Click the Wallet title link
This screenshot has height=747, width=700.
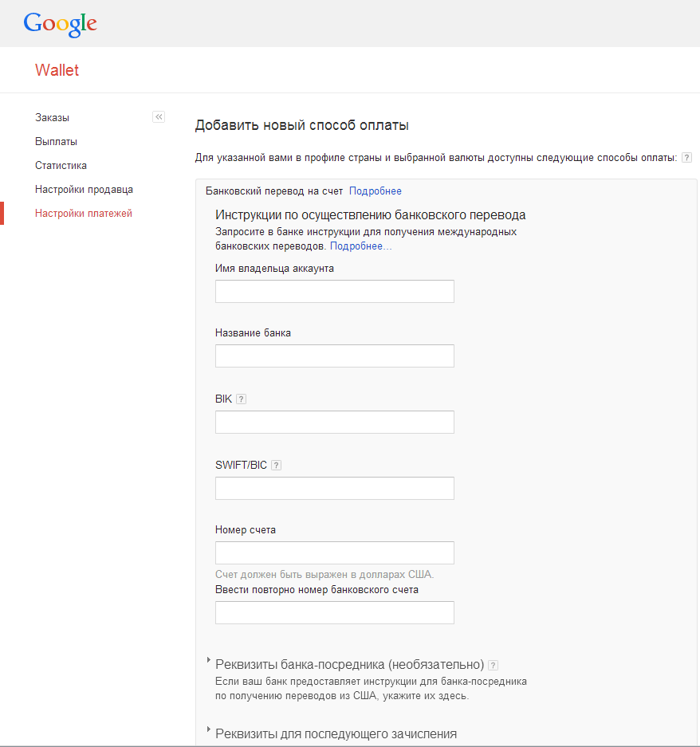tap(57, 70)
